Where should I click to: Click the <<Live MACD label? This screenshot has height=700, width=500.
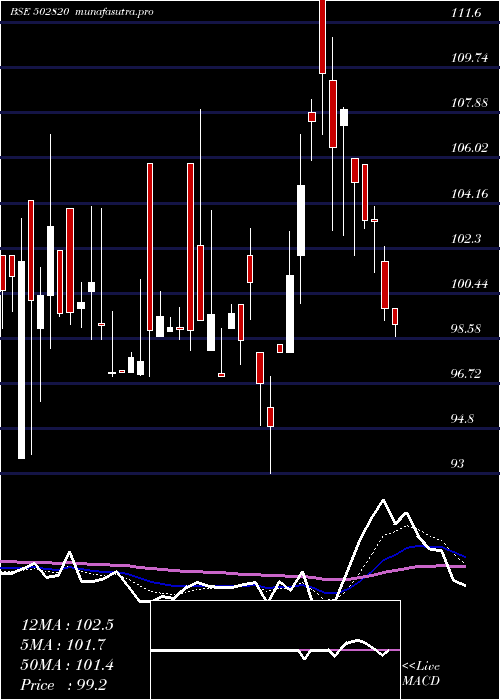[421, 674]
